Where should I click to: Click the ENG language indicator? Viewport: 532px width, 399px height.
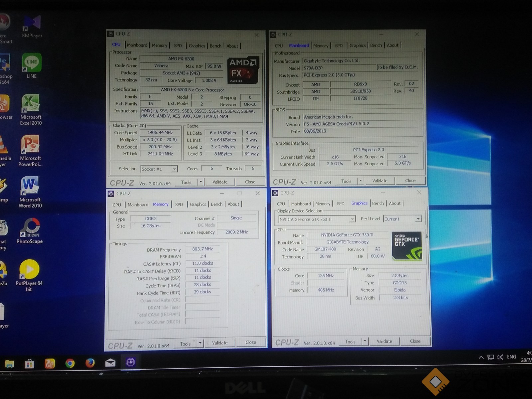click(x=511, y=357)
